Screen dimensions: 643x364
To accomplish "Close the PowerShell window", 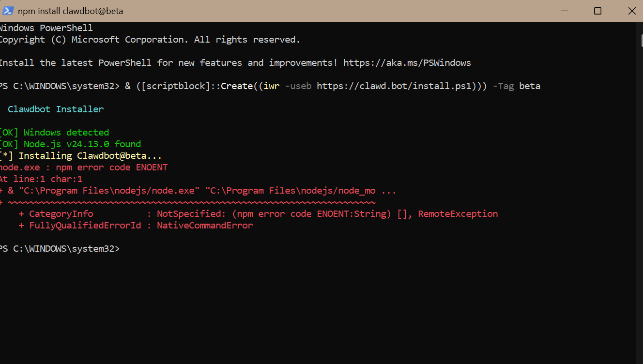I will pos(631,11).
